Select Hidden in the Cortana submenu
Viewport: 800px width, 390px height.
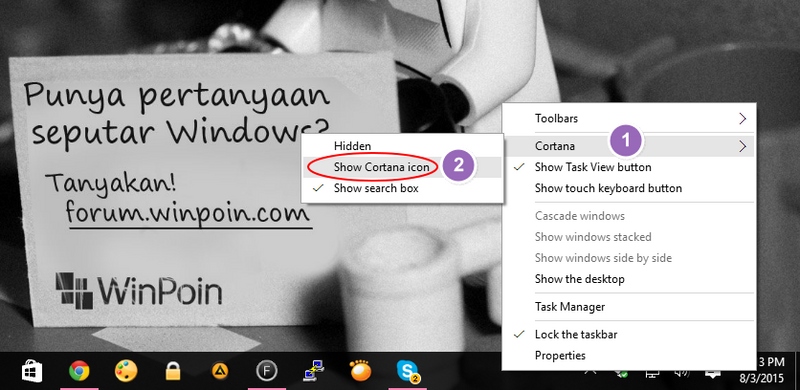tap(403, 146)
